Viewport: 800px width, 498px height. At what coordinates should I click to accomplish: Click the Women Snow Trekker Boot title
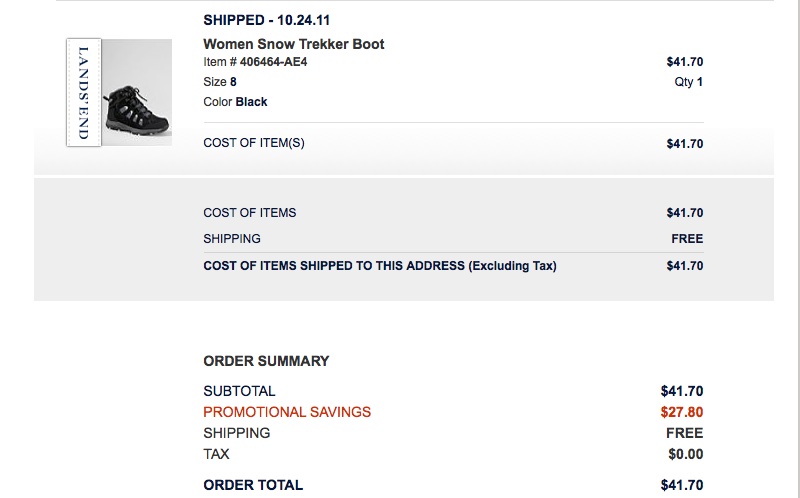click(293, 44)
